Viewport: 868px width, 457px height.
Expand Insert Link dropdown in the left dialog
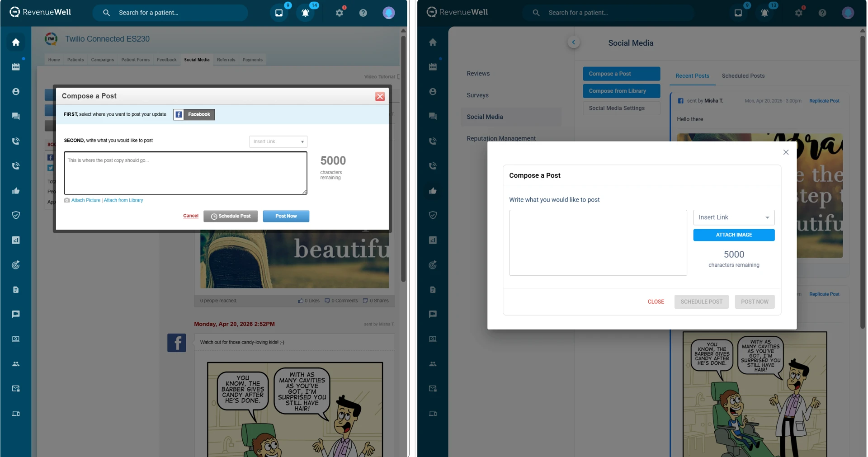pos(278,141)
